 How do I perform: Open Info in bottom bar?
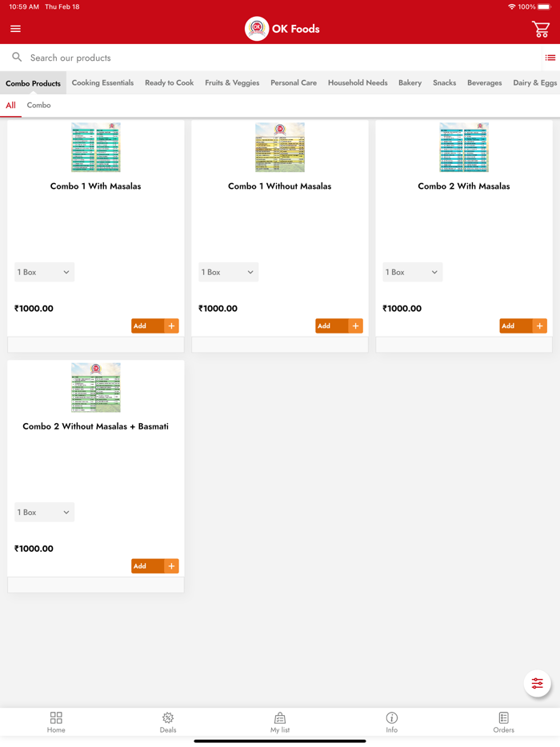[392, 722]
